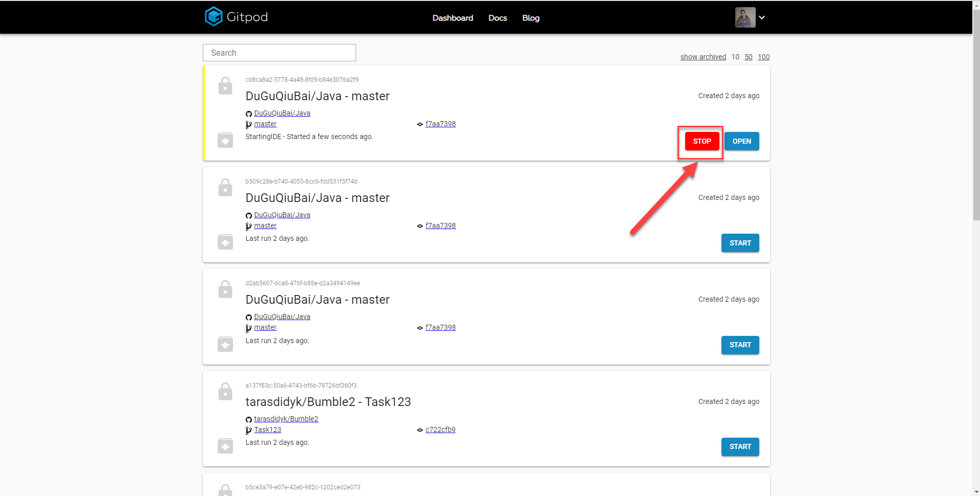Screen dimensions: 980x496
Task: Click archive icon of workspace d2ab5607
Action: click(x=225, y=344)
